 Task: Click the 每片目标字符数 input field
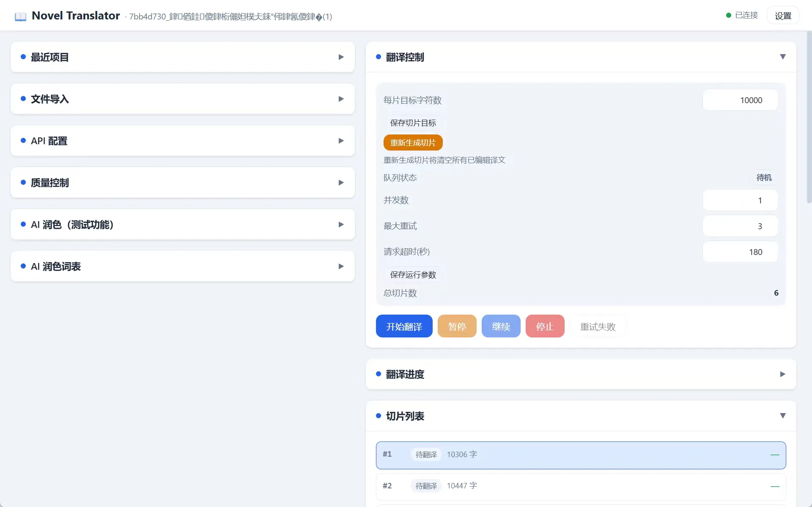[x=740, y=100]
